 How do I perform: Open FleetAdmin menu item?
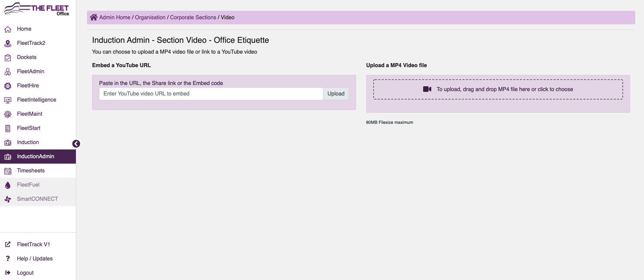coord(38,72)
